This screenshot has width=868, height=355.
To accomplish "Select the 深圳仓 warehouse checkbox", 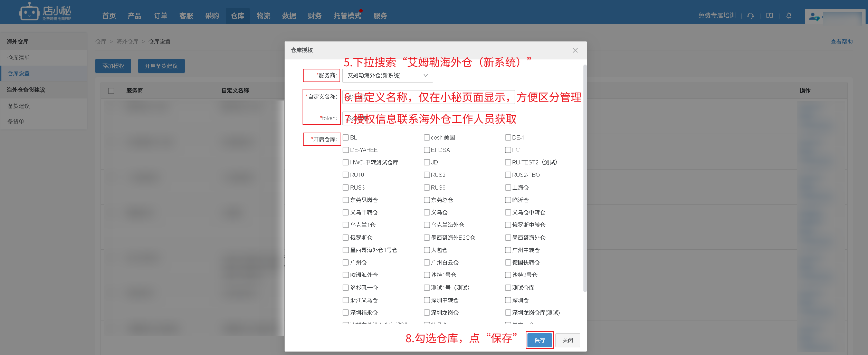I will [508, 300].
